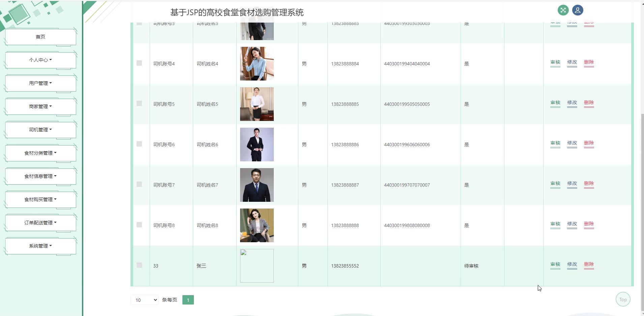
Task: Click 修改 for 司机账号5
Action: click(572, 103)
